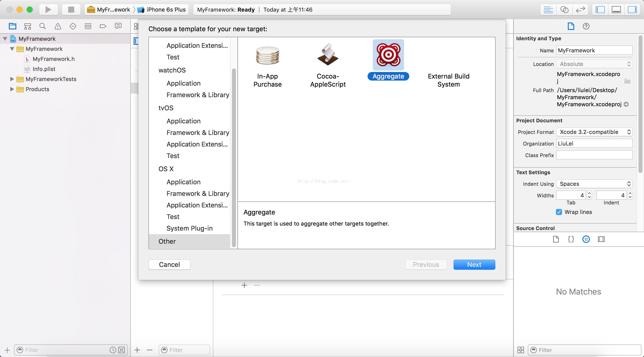This screenshot has width=644, height=357.
Task: Open the MyFramework scheme selector
Action: click(109, 10)
